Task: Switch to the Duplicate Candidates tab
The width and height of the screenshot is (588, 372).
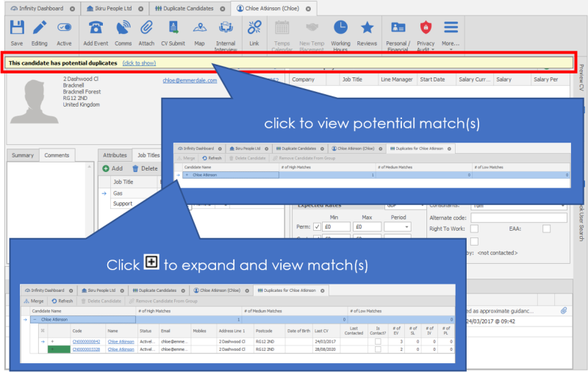Action: [x=187, y=8]
